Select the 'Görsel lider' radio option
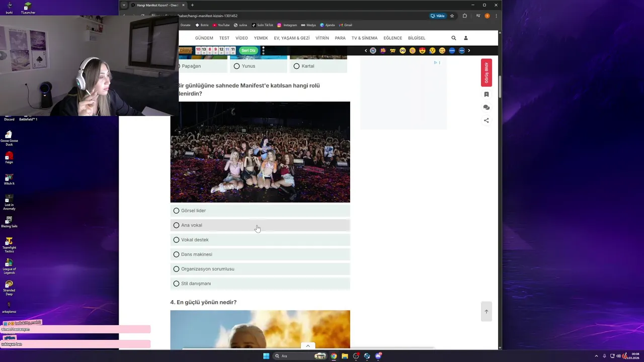The height and width of the screenshot is (362, 644). pyautogui.click(x=260, y=211)
